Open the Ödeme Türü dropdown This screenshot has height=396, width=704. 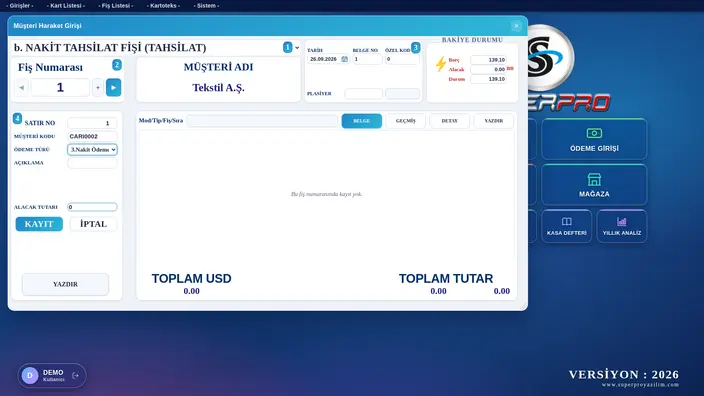[92, 150]
